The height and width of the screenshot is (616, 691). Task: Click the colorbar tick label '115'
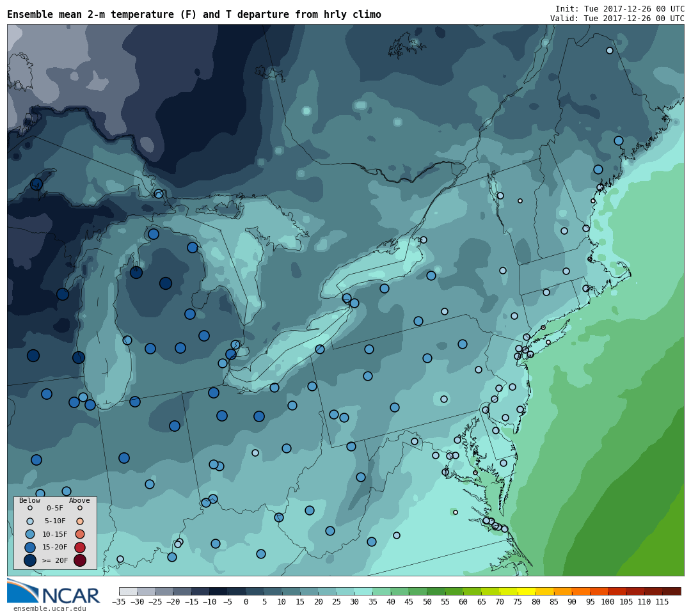click(662, 601)
